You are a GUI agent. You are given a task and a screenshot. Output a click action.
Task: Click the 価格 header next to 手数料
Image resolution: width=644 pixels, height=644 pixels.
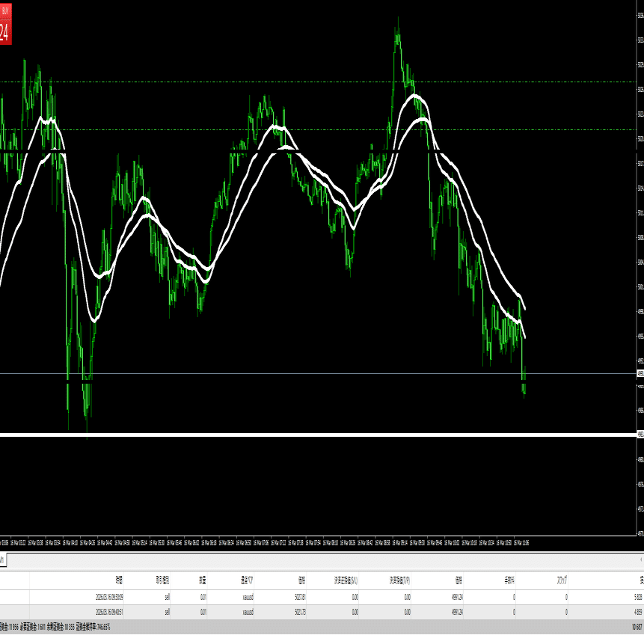point(459,580)
